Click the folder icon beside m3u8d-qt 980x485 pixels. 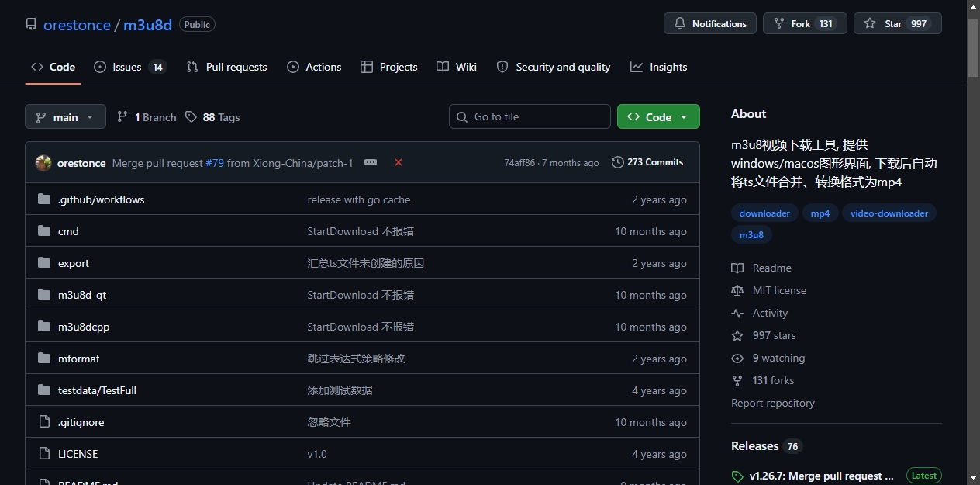[x=44, y=295]
